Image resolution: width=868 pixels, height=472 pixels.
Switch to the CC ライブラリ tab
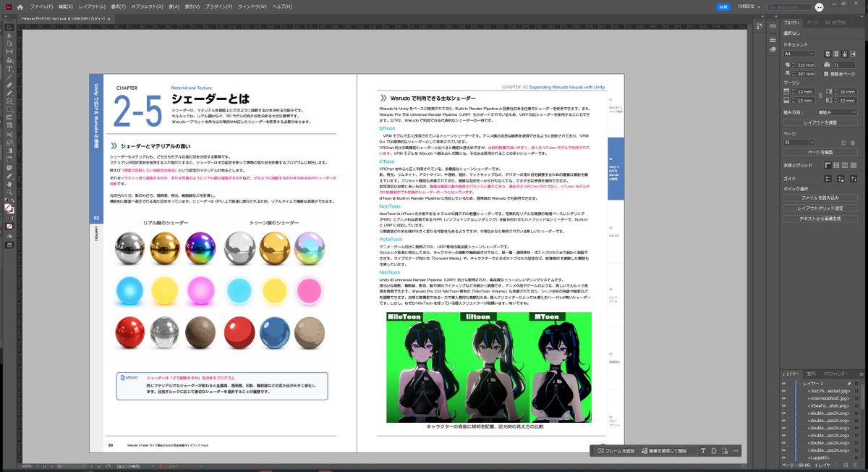tap(835, 22)
